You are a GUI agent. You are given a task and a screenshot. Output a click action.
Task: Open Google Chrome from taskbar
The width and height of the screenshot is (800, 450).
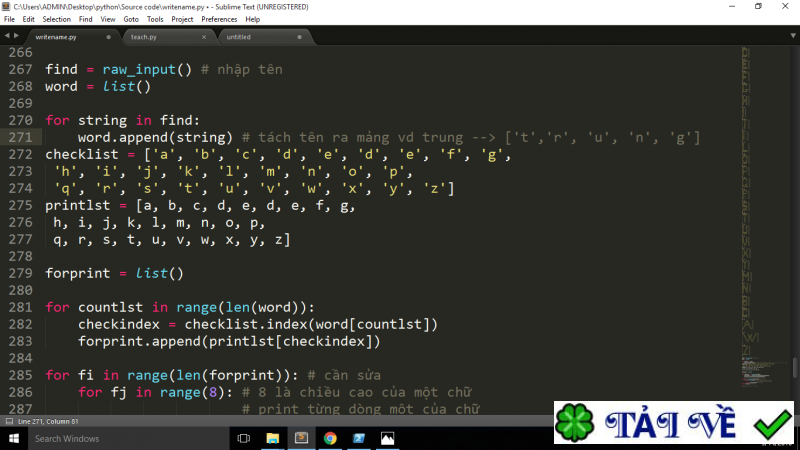(x=330, y=438)
